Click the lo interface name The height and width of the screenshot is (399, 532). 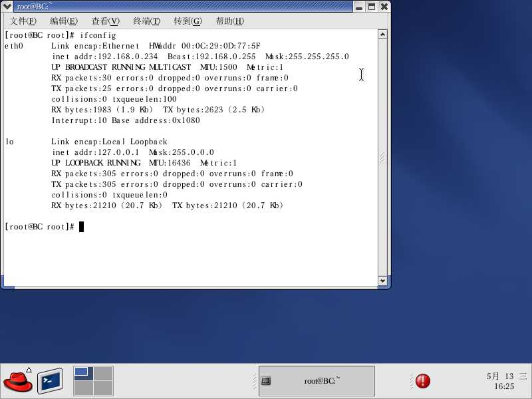tap(10, 142)
